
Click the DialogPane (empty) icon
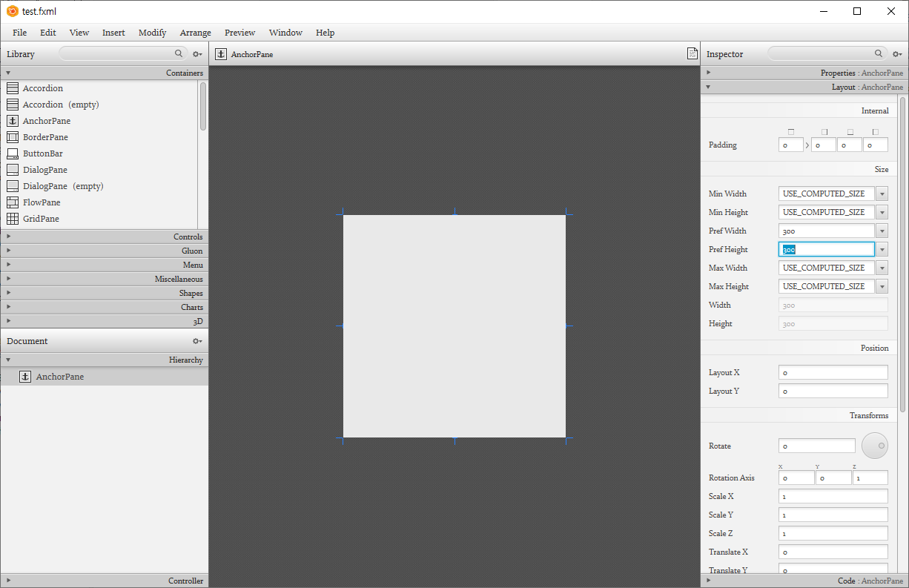[12, 185]
